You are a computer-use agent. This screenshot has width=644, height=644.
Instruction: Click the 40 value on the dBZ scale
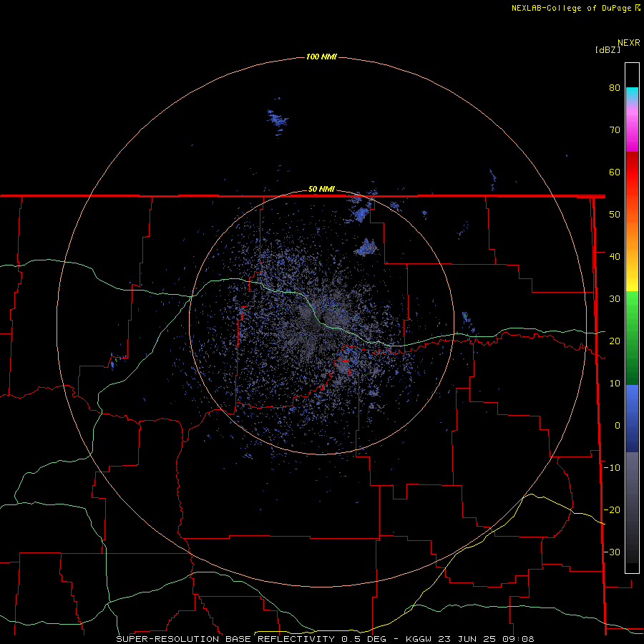coord(615,257)
